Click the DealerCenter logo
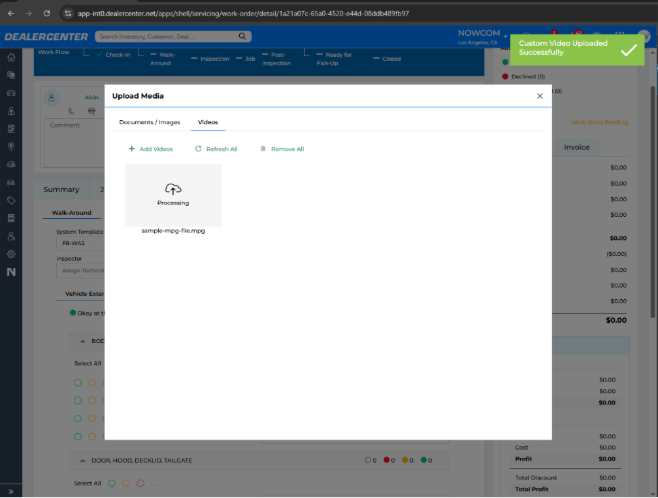 pos(46,37)
